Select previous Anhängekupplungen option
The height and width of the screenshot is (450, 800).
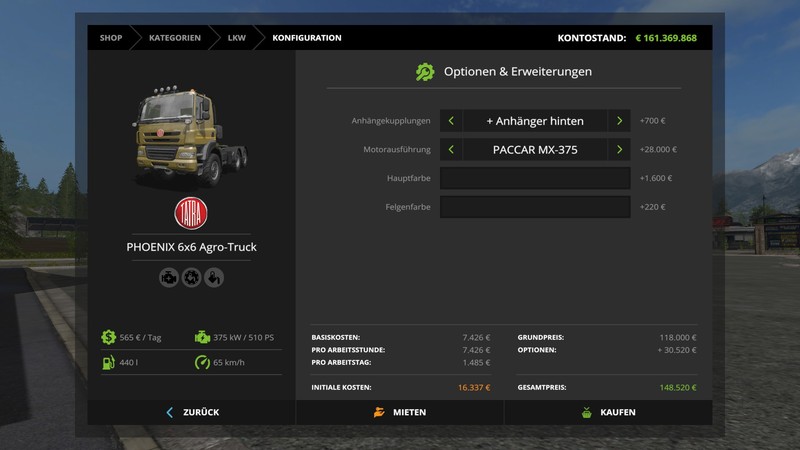pyautogui.click(x=451, y=121)
